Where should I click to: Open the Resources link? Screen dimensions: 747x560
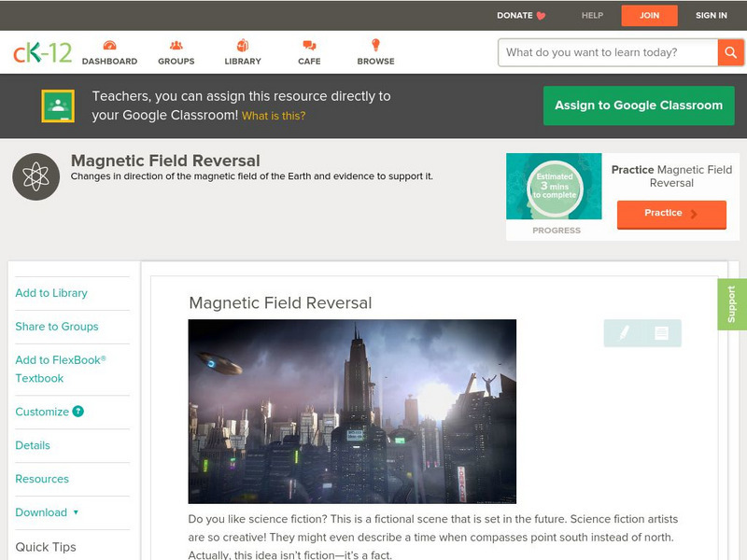42,479
